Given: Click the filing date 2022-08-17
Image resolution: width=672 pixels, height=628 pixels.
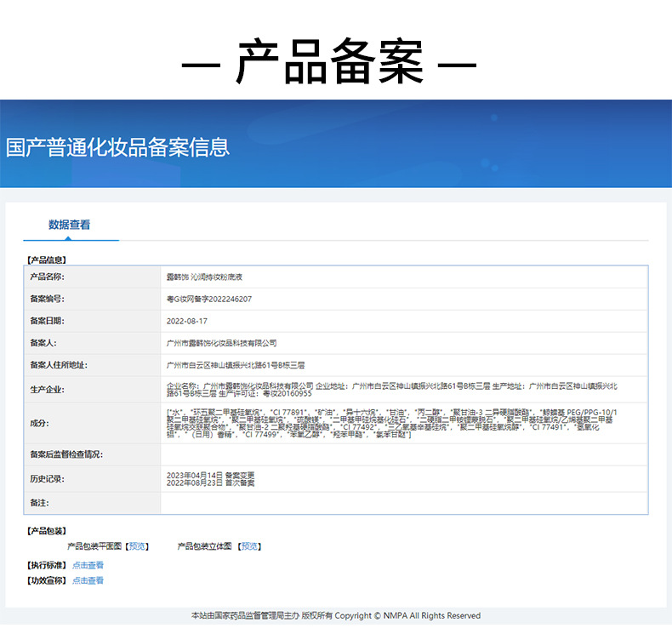Looking at the screenshot, I should [187, 321].
